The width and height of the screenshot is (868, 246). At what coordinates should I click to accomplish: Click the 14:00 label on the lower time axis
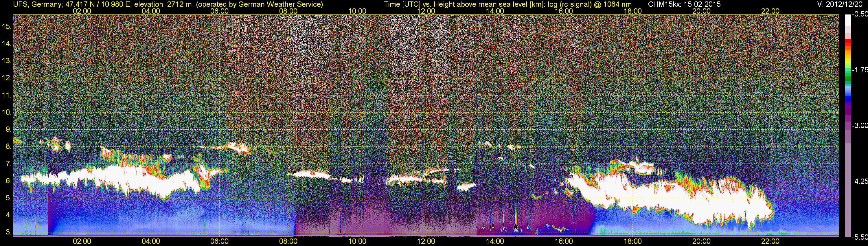click(x=495, y=241)
